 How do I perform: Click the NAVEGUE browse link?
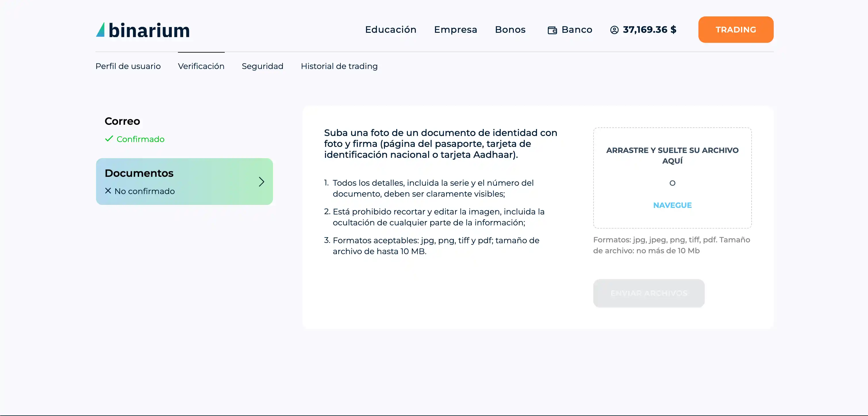(x=672, y=205)
